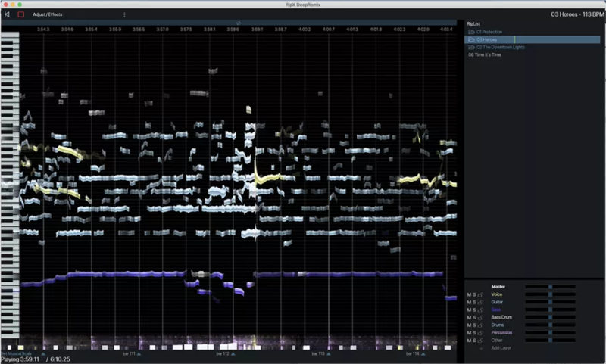Solo the Guitar layer
The width and height of the screenshot is (606, 364).
tap(475, 302)
